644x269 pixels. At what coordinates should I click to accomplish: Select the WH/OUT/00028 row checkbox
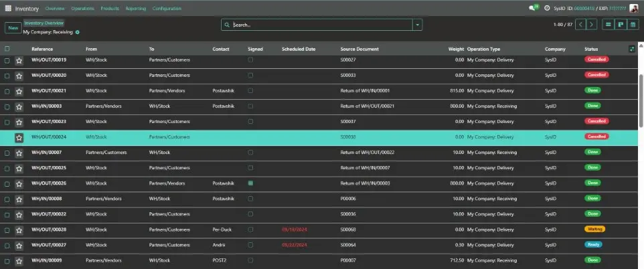(7, 230)
